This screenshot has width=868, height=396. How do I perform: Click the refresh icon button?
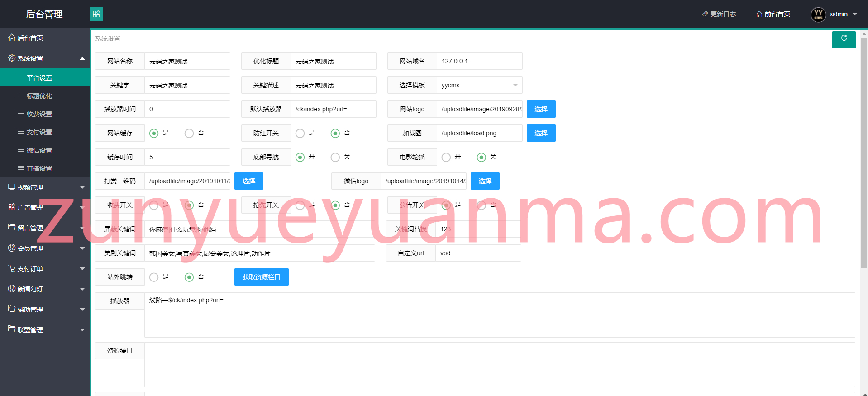[844, 39]
